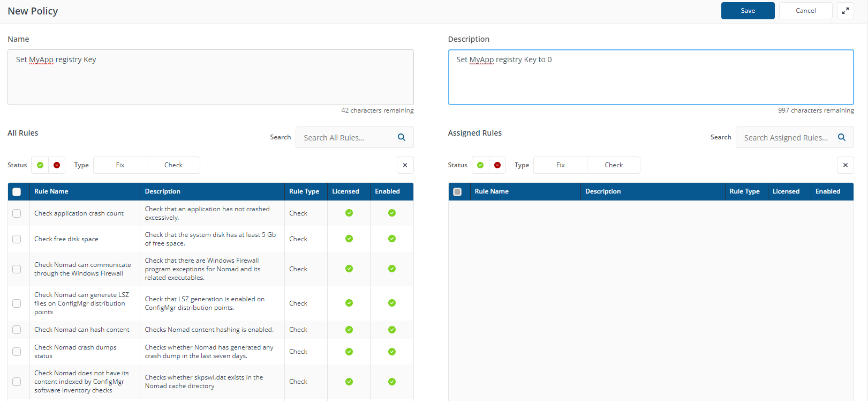Filter All Rules by red disabled status
The image size is (868, 401).
(57, 165)
